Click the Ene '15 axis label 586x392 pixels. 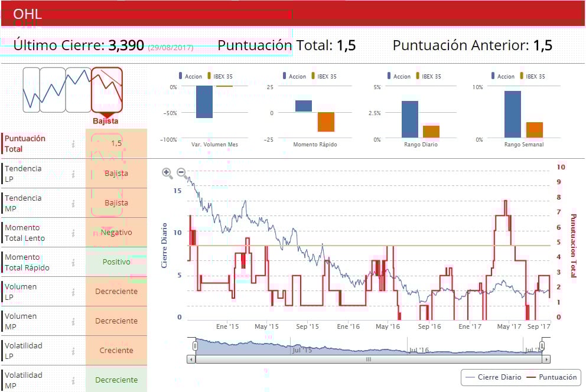[227, 326]
